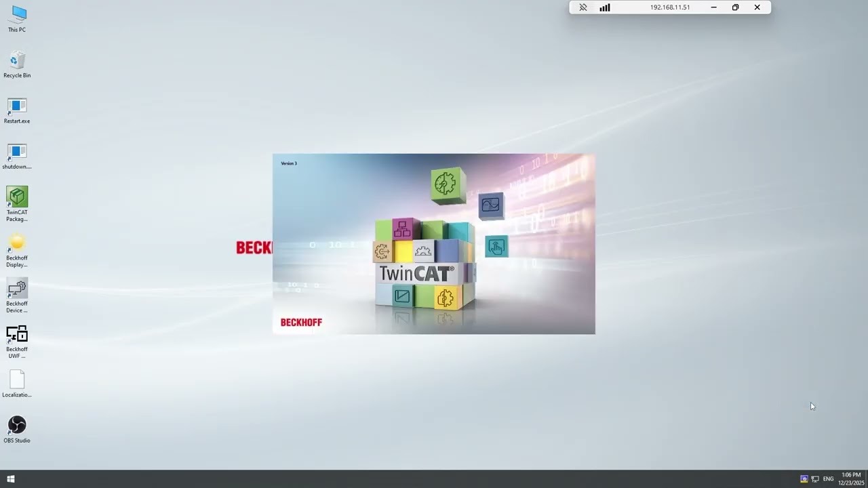This screenshot has height=488, width=868.
Task: Minimize the remote session window
Action: pyautogui.click(x=713, y=7)
